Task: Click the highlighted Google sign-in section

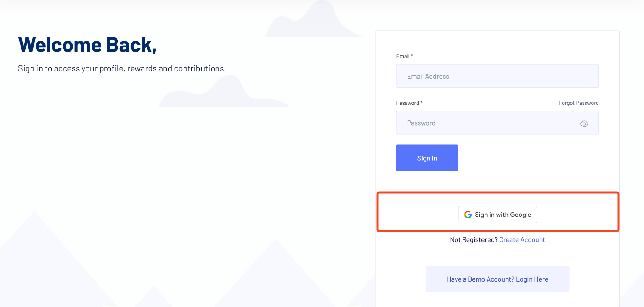Action: 497,212
